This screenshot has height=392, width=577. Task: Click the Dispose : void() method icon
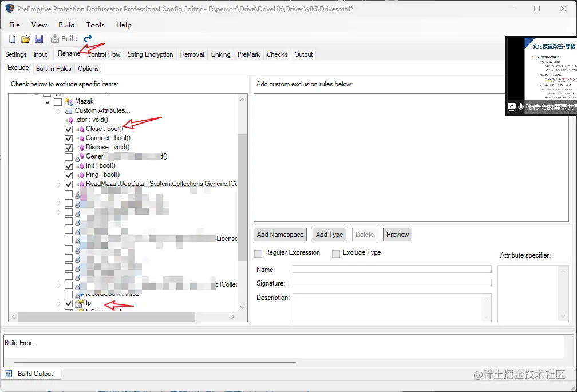tap(81, 148)
